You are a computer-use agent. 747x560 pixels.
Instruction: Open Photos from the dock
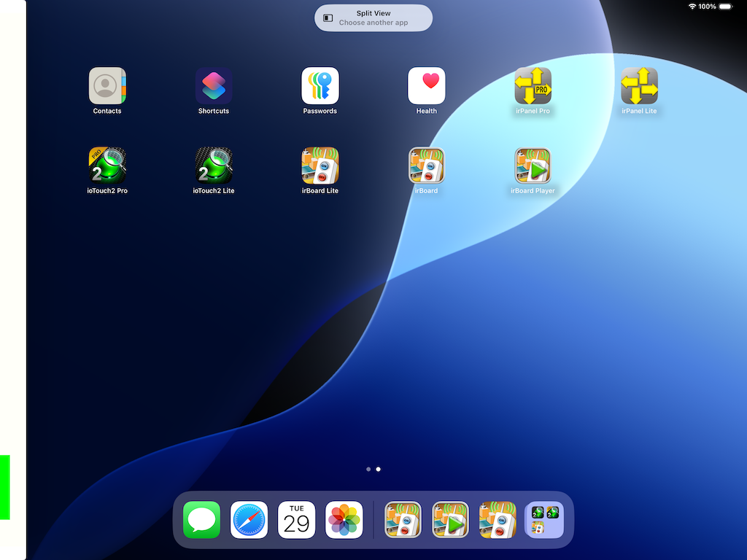(344, 519)
